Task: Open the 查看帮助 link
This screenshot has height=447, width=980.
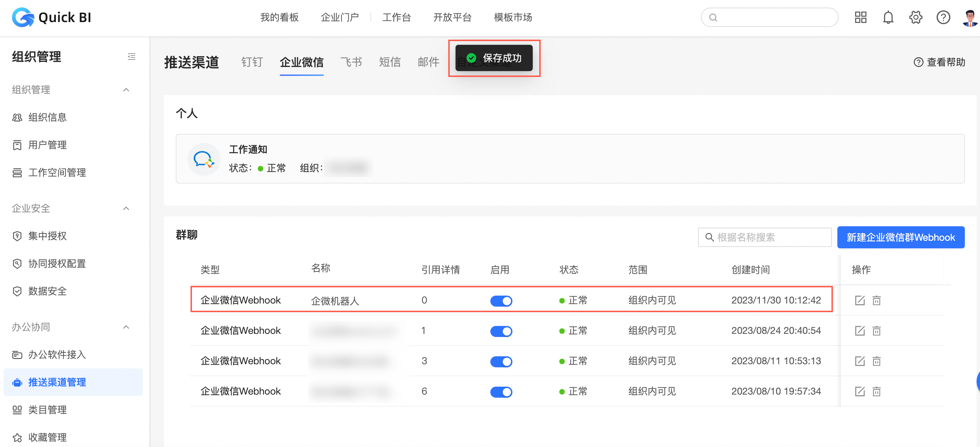Action: tap(939, 62)
